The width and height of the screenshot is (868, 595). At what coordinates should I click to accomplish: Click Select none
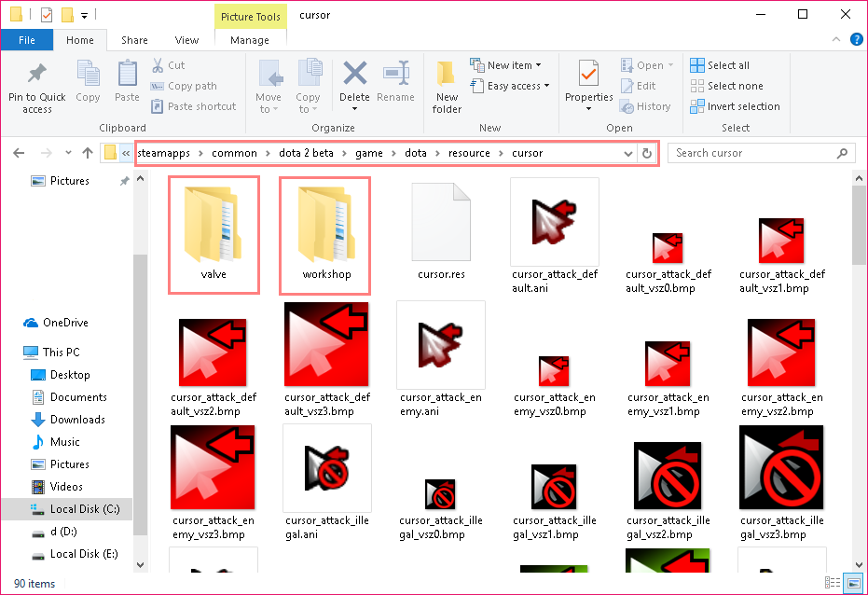tap(726, 86)
